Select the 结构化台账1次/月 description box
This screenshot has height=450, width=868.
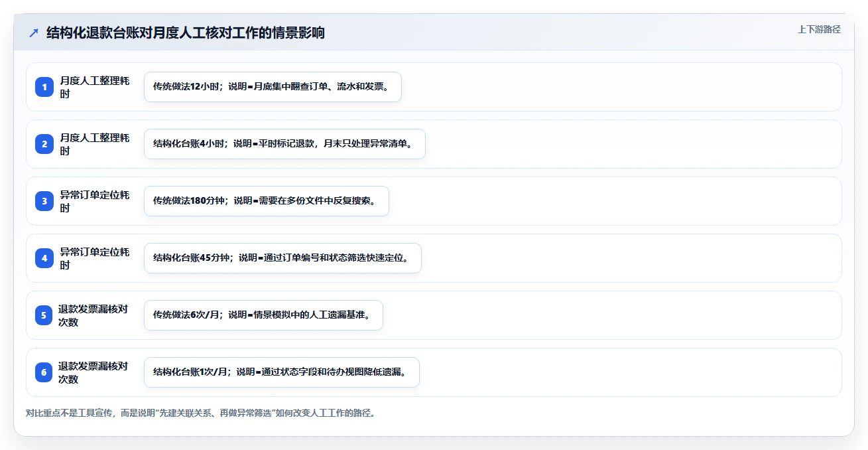coord(282,372)
